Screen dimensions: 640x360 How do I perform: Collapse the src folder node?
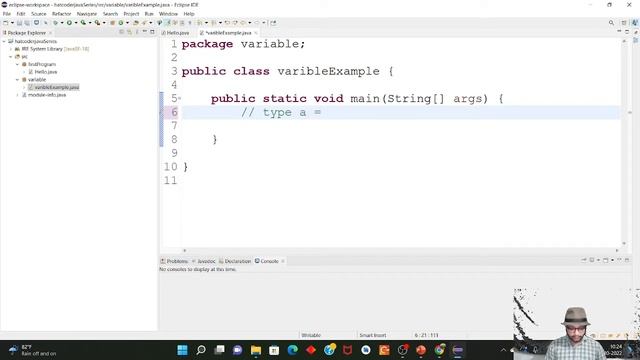[11, 57]
